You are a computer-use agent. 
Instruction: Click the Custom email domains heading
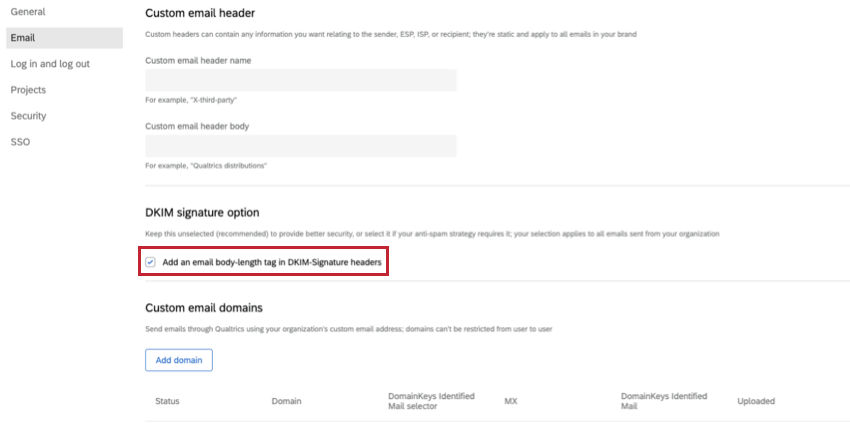[204, 308]
